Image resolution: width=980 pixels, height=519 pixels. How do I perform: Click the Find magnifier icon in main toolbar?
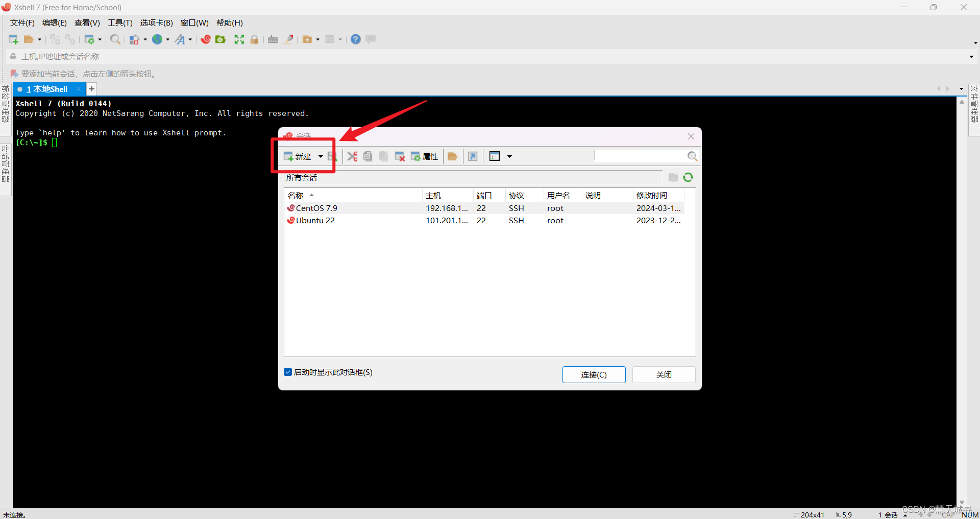click(x=116, y=39)
